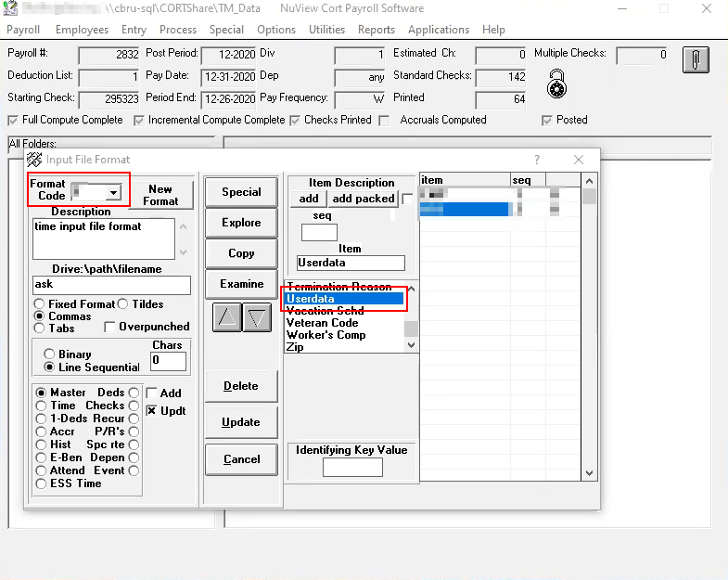The width and height of the screenshot is (728, 580).
Task: Open the Format Code dropdown
Action: point(113,192)
